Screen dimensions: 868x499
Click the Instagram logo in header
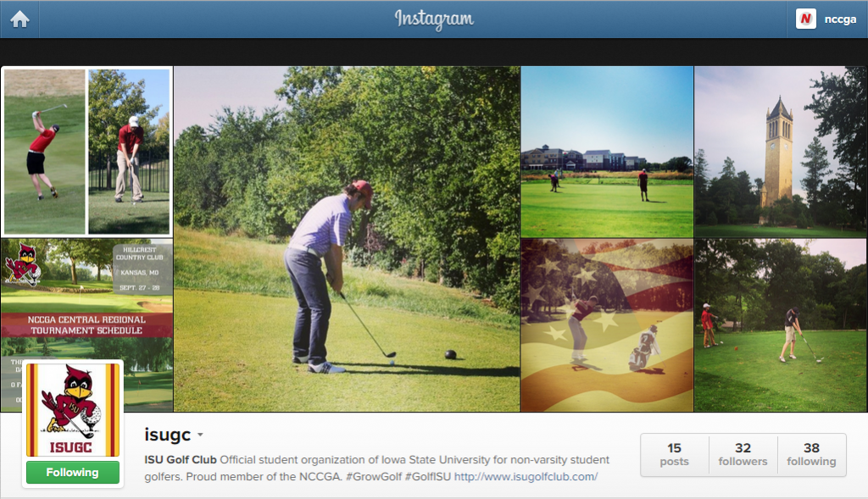click(x=434, y=19)
